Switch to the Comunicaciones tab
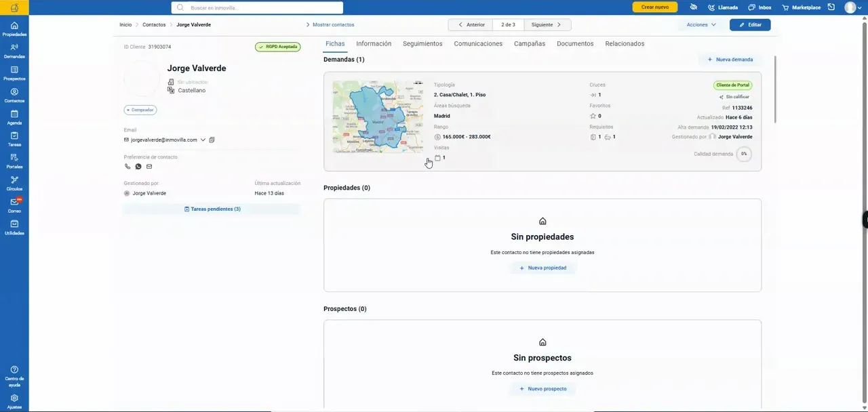The height and width of the screenshot is (412, 868). 478,44
